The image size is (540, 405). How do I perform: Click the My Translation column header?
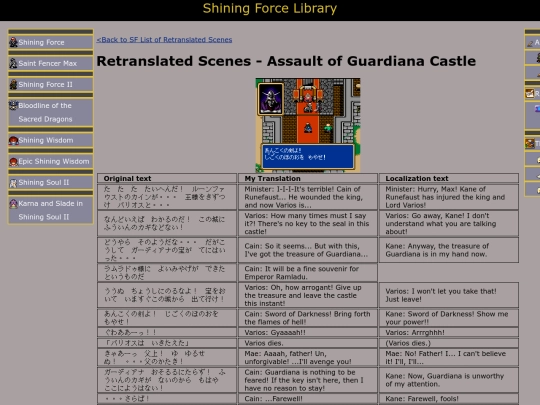[x=308, y=178]
